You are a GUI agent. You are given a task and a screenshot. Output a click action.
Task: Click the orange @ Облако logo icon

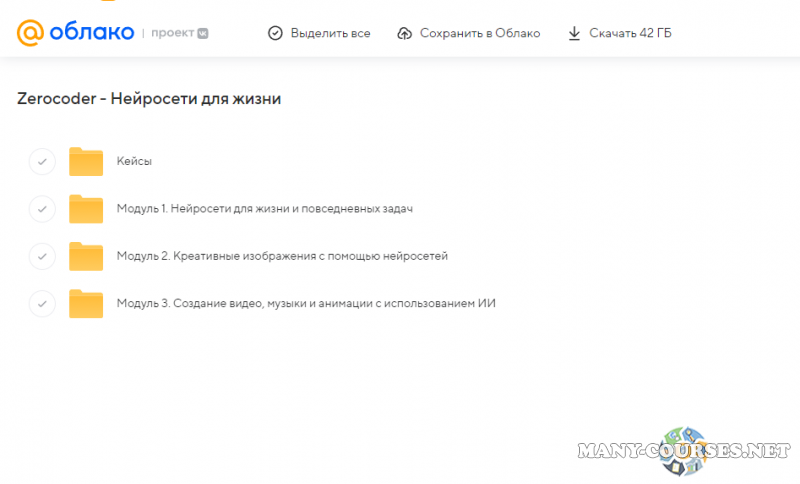pyautogui.click(x=31, y=33)
